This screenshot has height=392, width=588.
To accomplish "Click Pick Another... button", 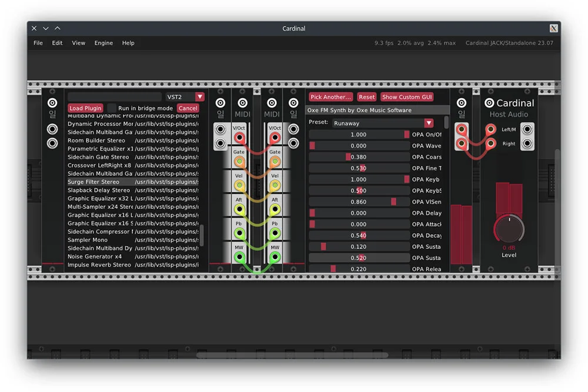I will (330, 97).
